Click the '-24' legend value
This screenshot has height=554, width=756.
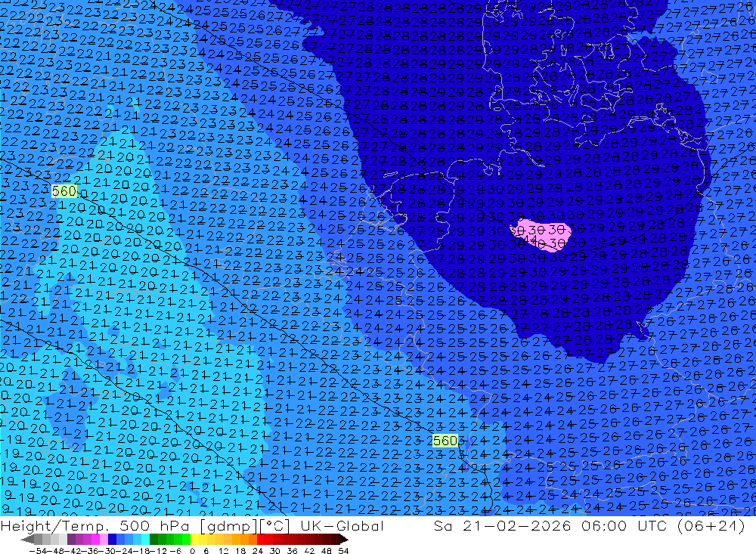pyautogui.click(x=125, y=551)
